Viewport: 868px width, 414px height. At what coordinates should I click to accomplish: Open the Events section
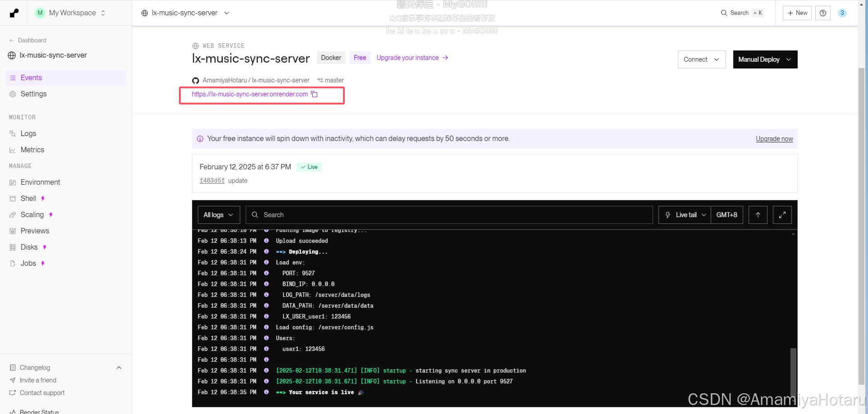pyautogui.click(x=66, y=78)
